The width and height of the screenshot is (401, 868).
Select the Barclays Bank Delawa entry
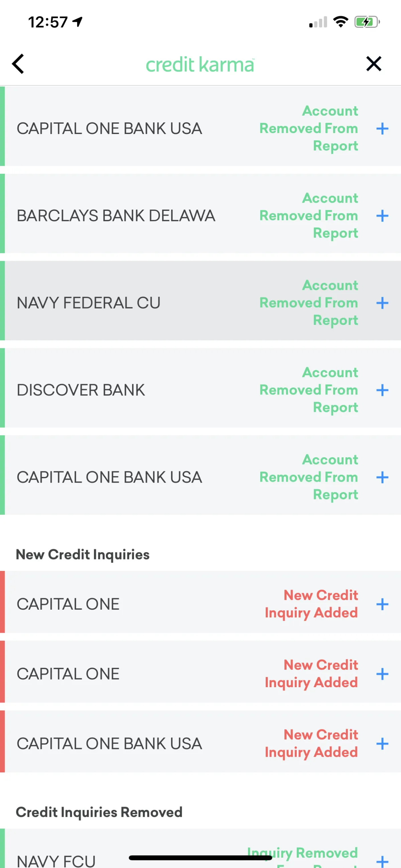(116, 216)
